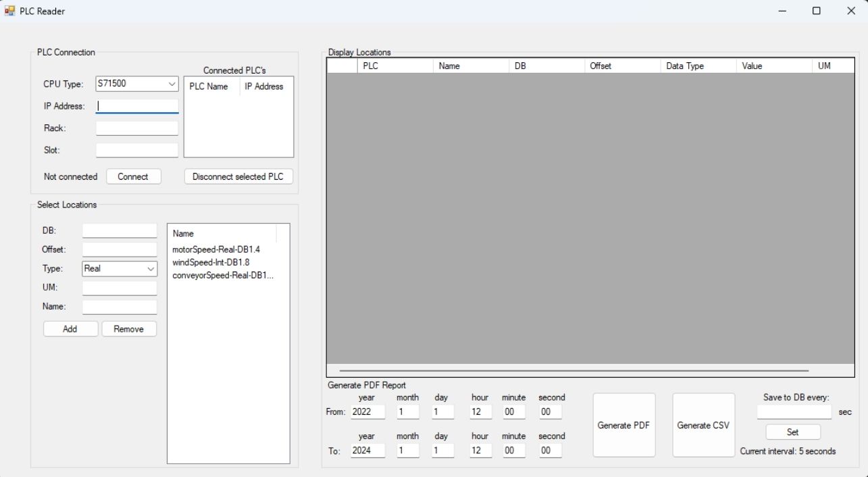The image size is (868, 477).
Task: Click the Name input field in Select Locations
Action: (120, 306)
